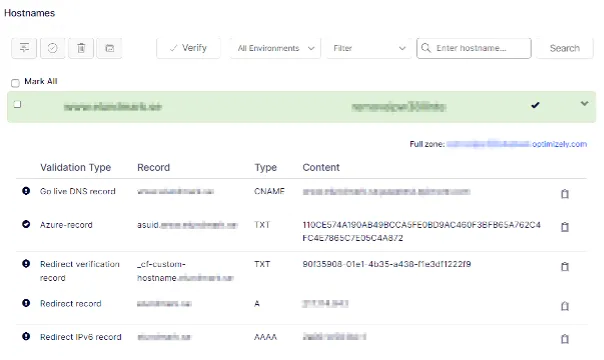Select the Azure TXT hash content value
604x360 pixels.
(x=421, y=231)
